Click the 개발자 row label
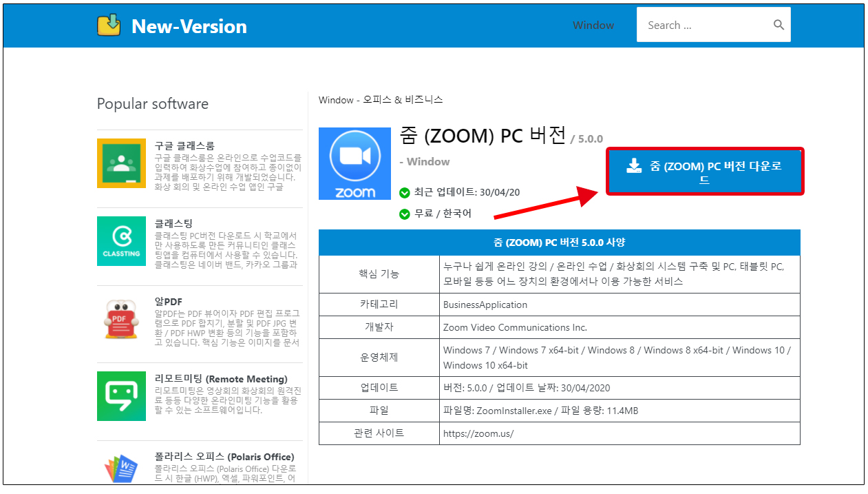 tap(379, 327)
